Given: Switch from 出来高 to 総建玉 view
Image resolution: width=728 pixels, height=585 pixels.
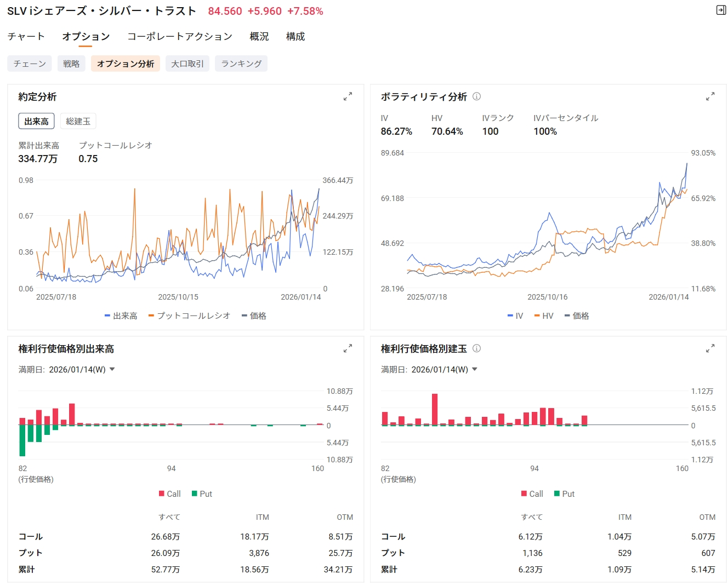Looking at the screenshot, I should point(78,121).
